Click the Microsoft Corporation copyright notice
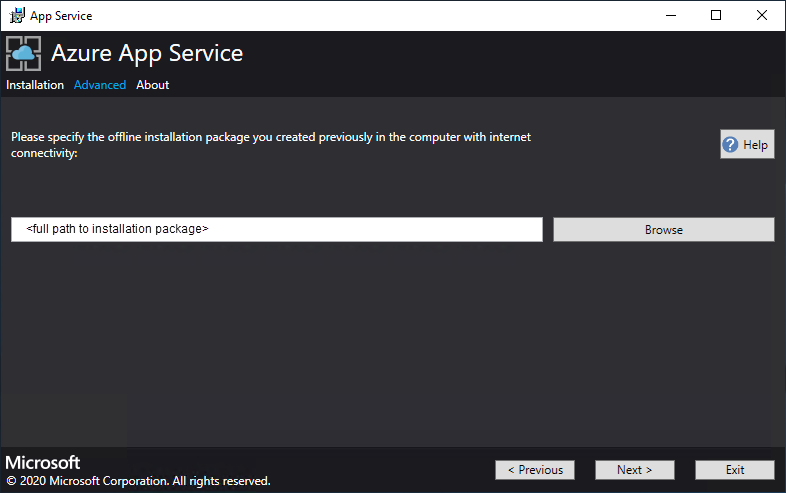The height and width of the screenshot is (493, 786). (138, 481)
